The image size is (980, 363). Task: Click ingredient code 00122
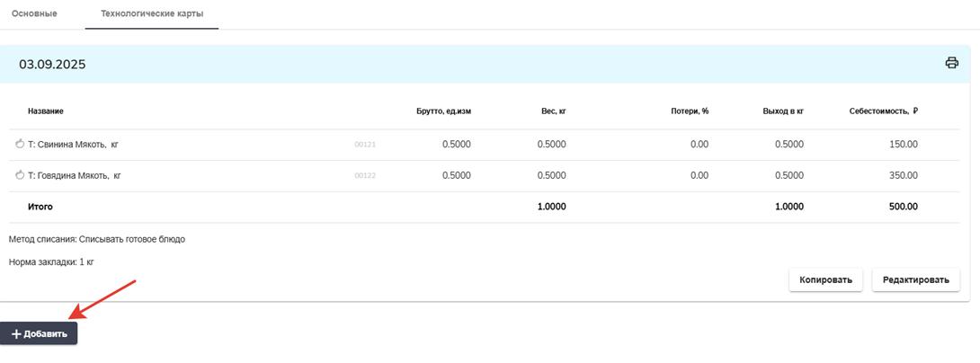[x=365, y=176]
